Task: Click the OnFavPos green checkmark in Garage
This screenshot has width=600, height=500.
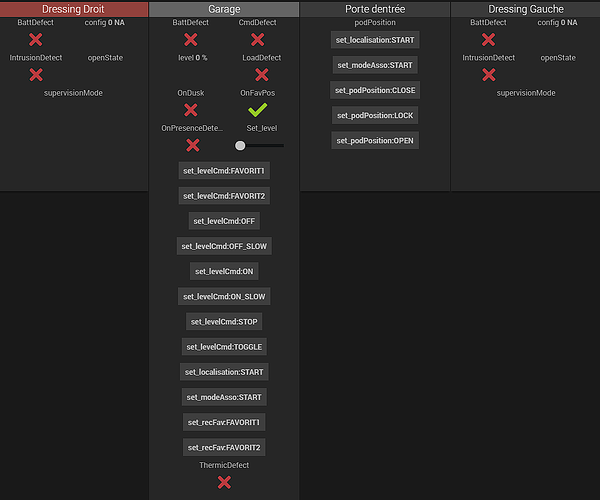Action: pyautogui.click(x=258, y=110)
